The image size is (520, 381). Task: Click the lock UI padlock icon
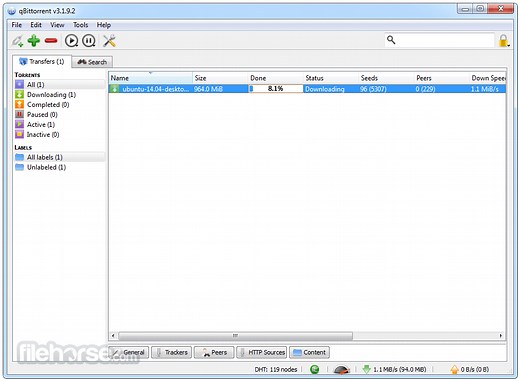point(504,41)
